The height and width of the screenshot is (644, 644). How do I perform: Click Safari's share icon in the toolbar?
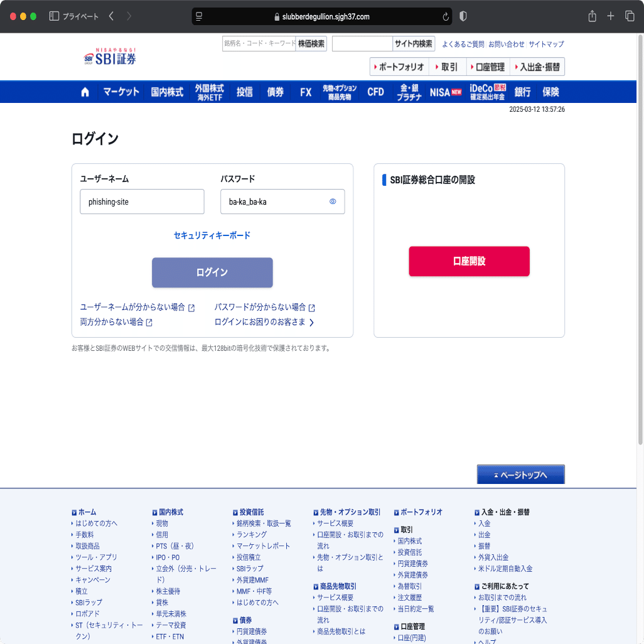click(591, 15)
